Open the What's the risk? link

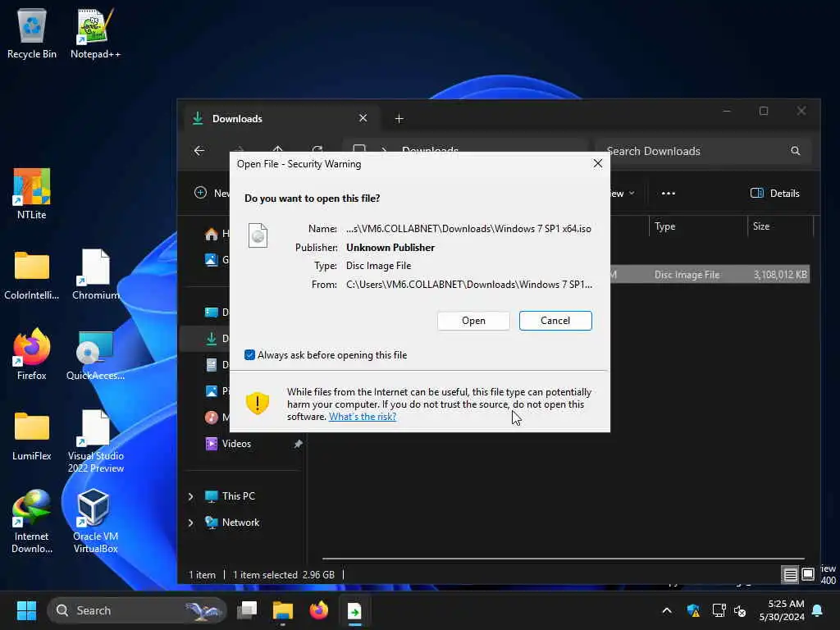tap(362, 416)
